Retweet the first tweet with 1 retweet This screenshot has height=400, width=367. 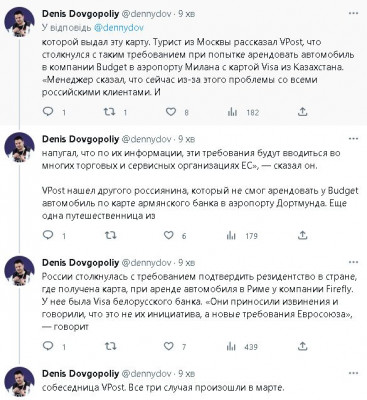click(x=109, y=112)
